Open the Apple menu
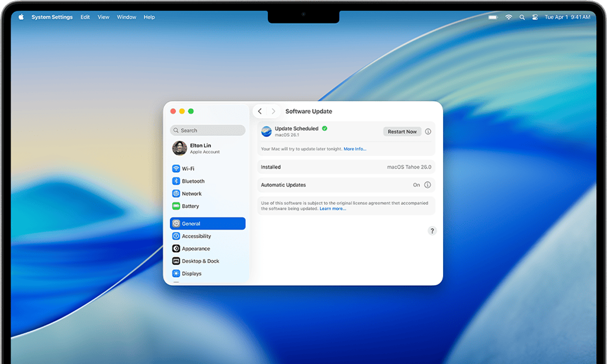 point(21,17)
